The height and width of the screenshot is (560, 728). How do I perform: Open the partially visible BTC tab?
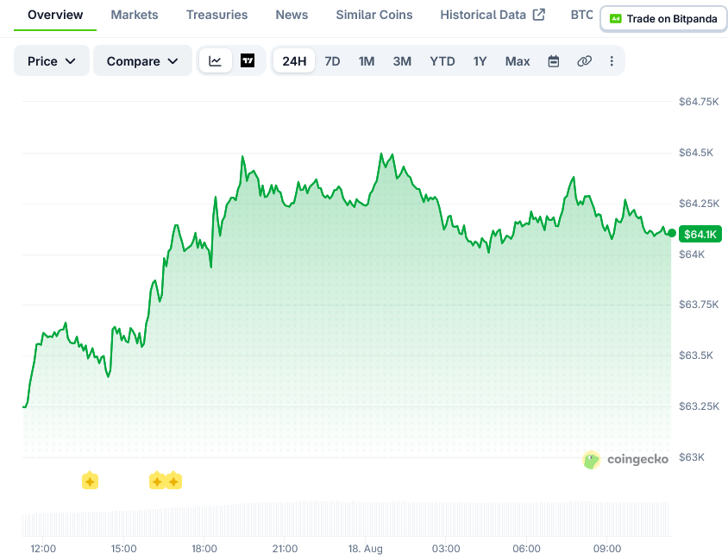[581, 15]
